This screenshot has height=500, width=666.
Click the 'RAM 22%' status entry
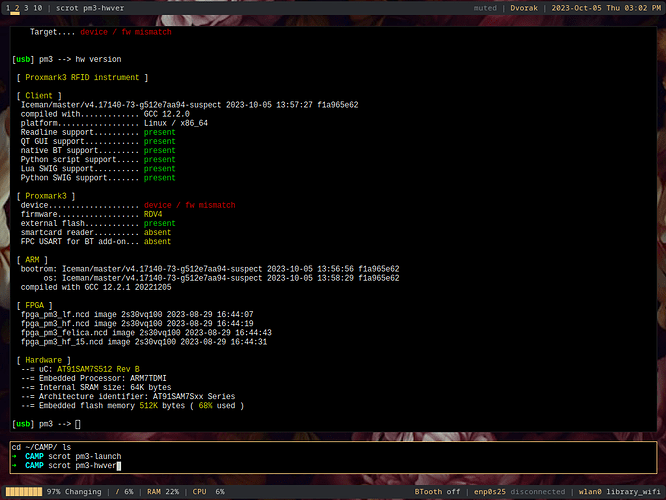tap(163, 492)
